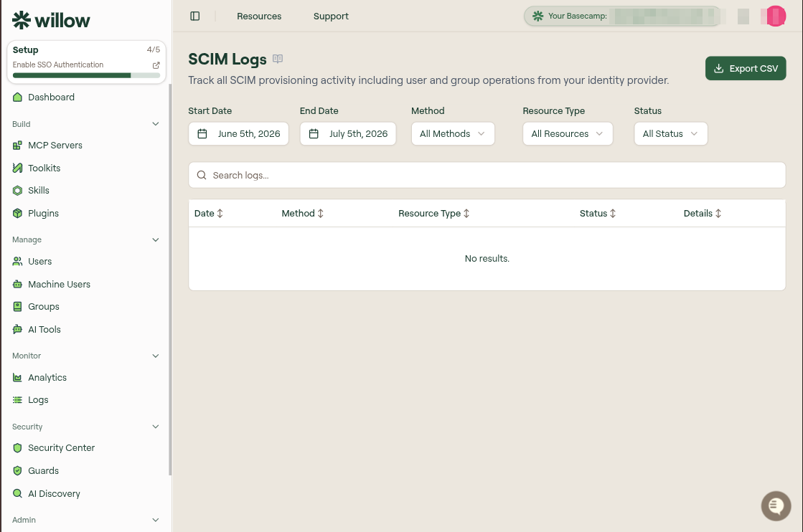Click the Willow logo
803x532 pixels.
51,21
